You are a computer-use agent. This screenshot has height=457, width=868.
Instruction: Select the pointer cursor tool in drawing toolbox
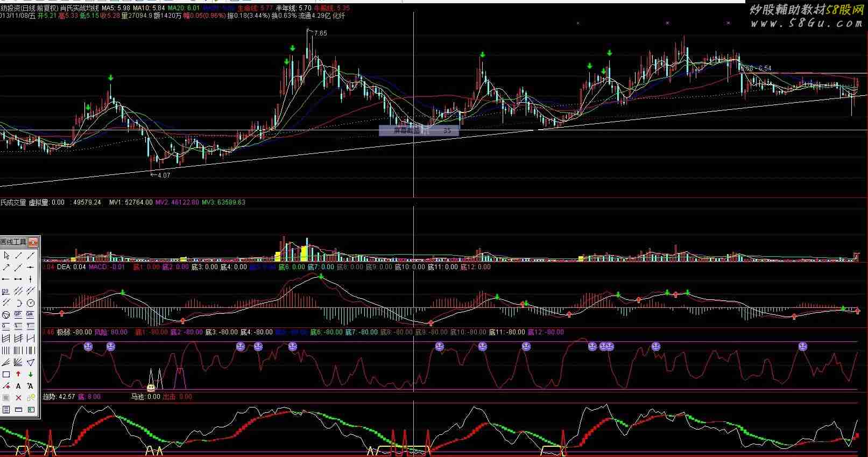[6, 255]
